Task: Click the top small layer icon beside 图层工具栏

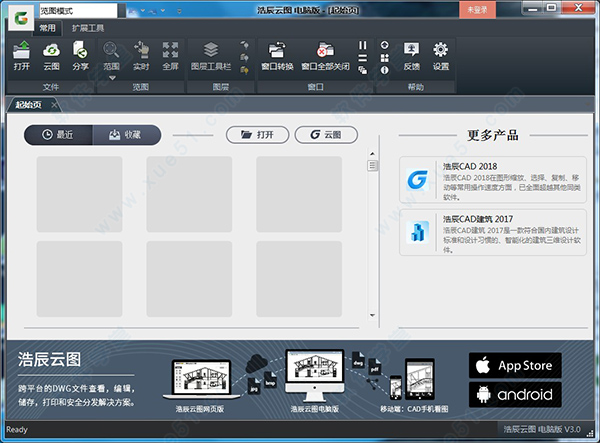Action: (x=245, y=45)
